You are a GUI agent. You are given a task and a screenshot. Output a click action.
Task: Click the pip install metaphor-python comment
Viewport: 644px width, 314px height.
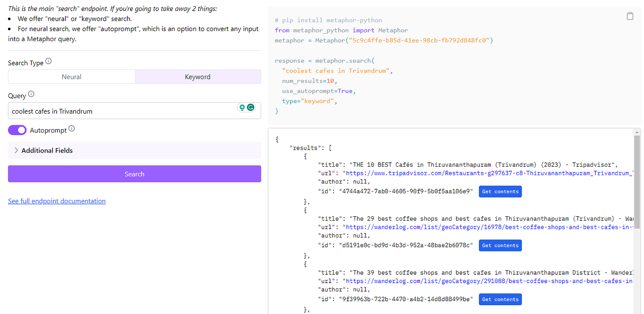pos(328,20)
